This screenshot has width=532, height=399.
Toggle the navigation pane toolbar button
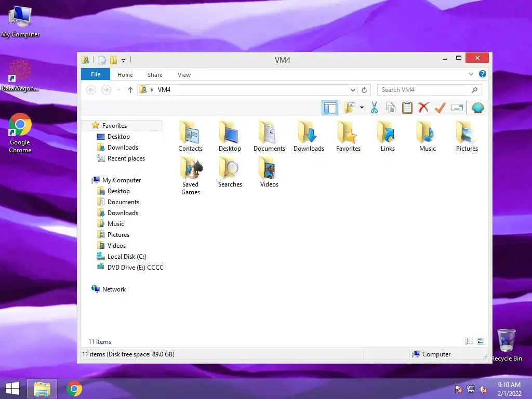point(329,108)
